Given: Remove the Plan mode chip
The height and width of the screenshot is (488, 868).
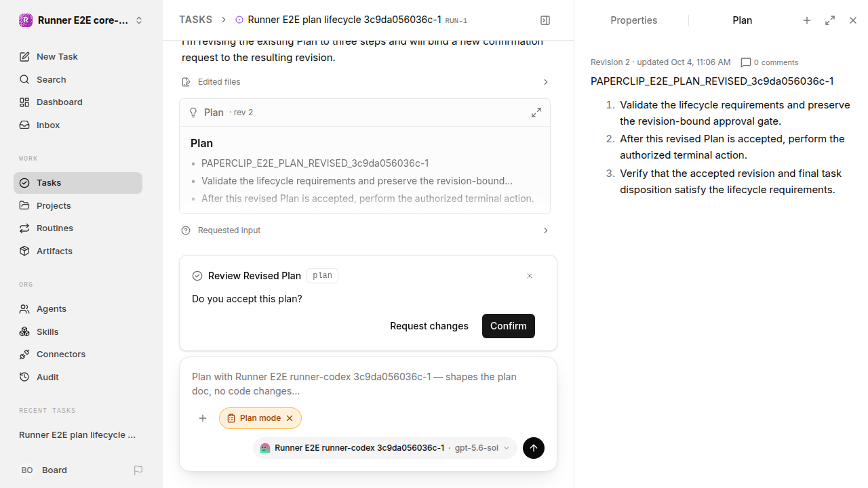Looking at the screenshot, I should tap(290, 418).
